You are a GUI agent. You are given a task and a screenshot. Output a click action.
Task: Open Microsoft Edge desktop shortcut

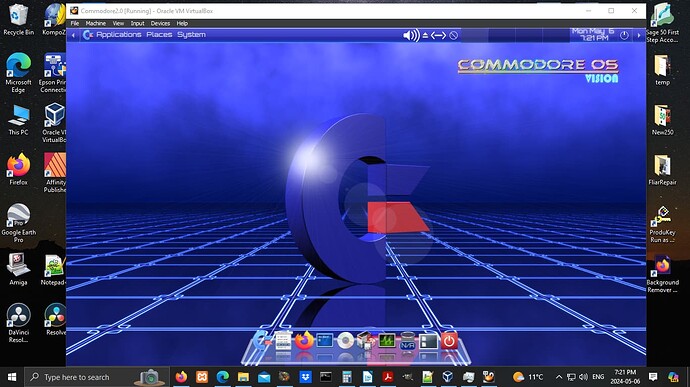(x=18, y=73)
